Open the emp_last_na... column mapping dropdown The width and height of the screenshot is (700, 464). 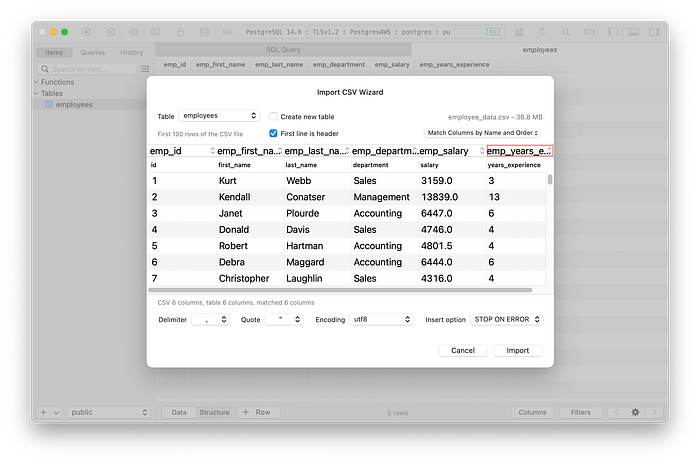(x=317, y=151)
